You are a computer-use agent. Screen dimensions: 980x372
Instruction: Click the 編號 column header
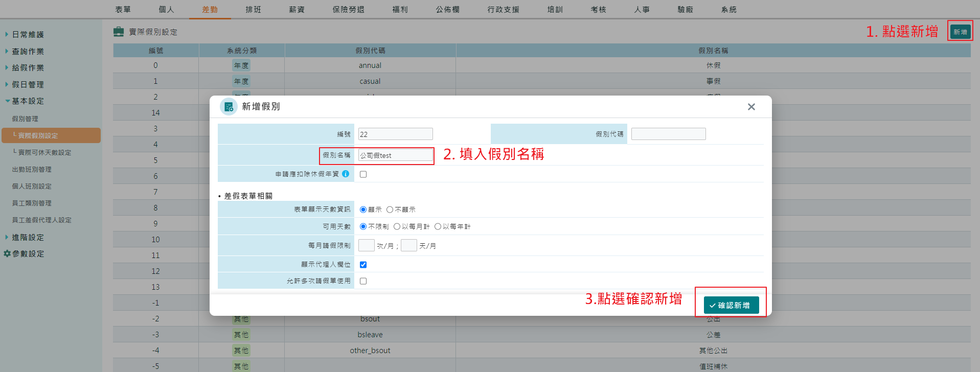[x=156, y=50]
